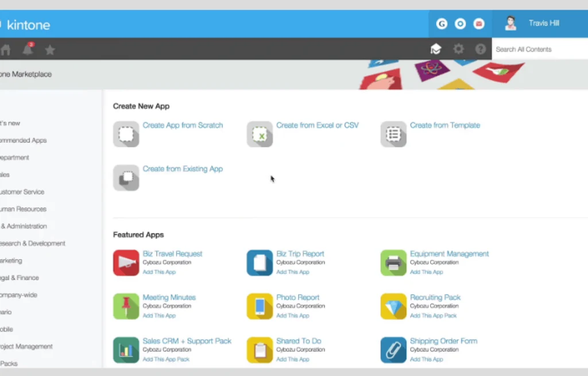The image size is (588, 376).
Task: Click Add This App under Biz Travel Request
Action: (x=159, y=272)
